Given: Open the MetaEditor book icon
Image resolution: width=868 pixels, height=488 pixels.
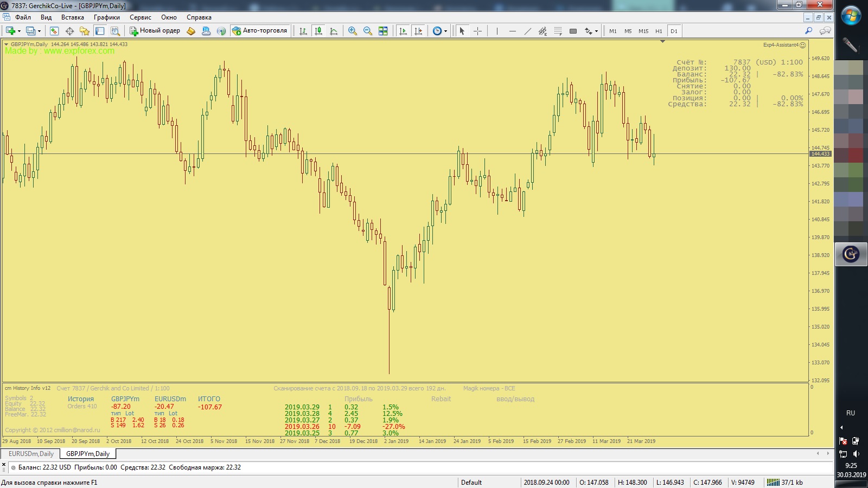Looking at the screenshot, I should (191, 31).
